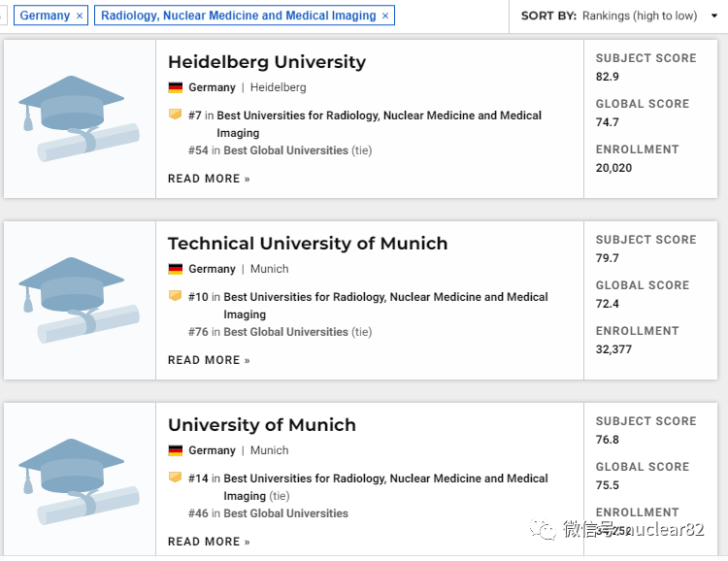Viewport: 728px width, 561px height.
Task: Open the University of Munich title link
Action: tap(262, 425)
